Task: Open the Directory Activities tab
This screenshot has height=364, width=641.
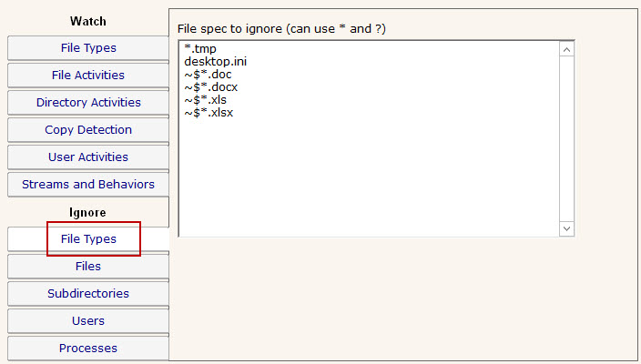Action: pos(88,103)
